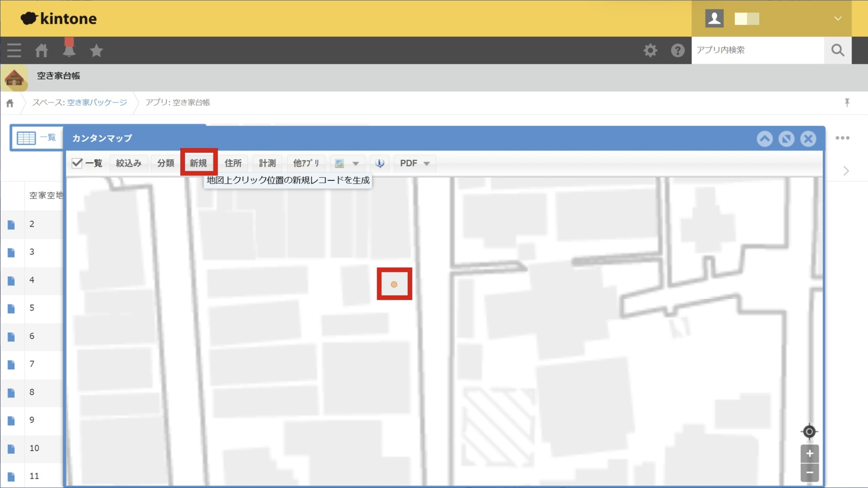Toggle the 一覧 checkbox
The height and width of the screenshot is (488, 868).
[77, 163]
